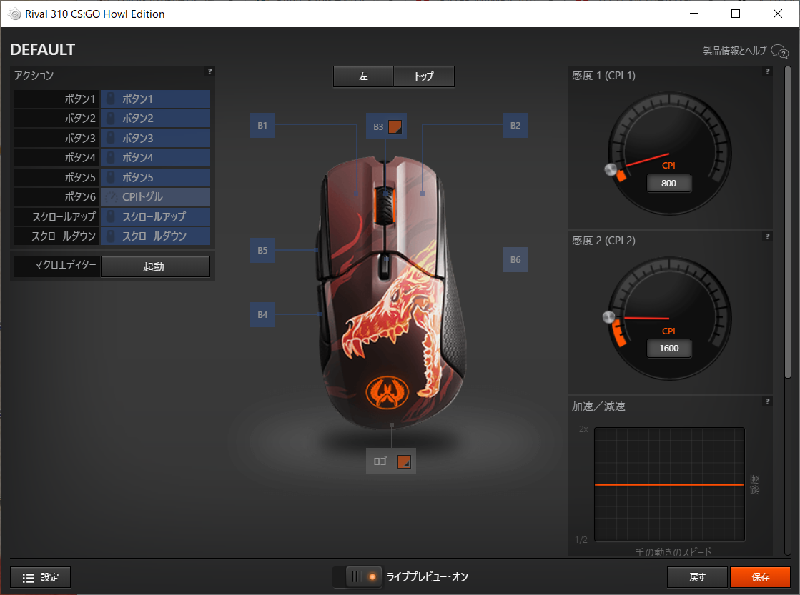
Task: Click the list icon in settings button
Action: tap(29, 578)
